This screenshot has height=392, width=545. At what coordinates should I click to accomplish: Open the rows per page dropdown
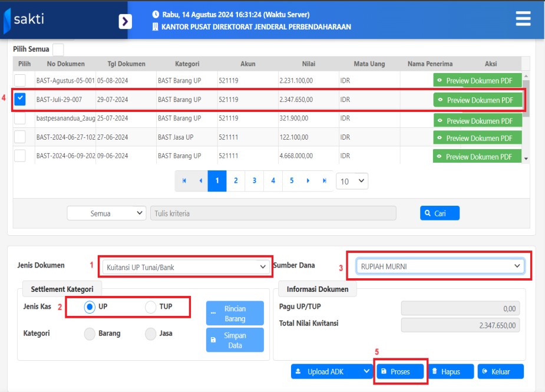[352, 182]
